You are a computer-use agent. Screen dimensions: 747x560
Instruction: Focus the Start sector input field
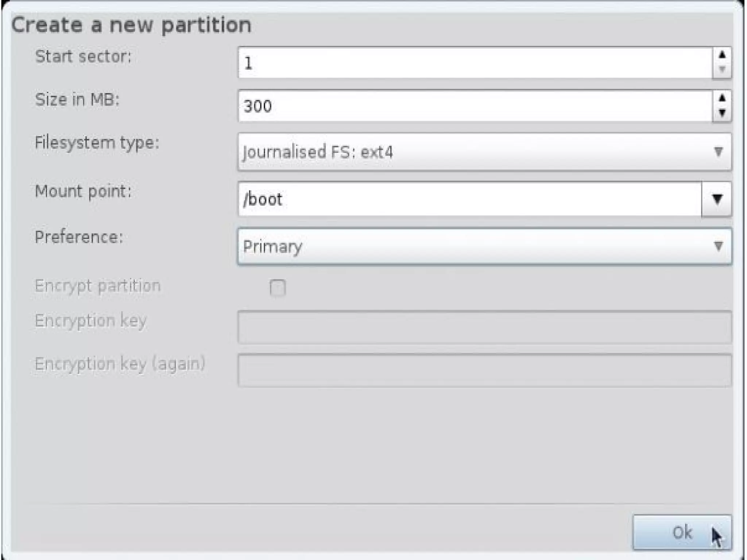(474, 63)
